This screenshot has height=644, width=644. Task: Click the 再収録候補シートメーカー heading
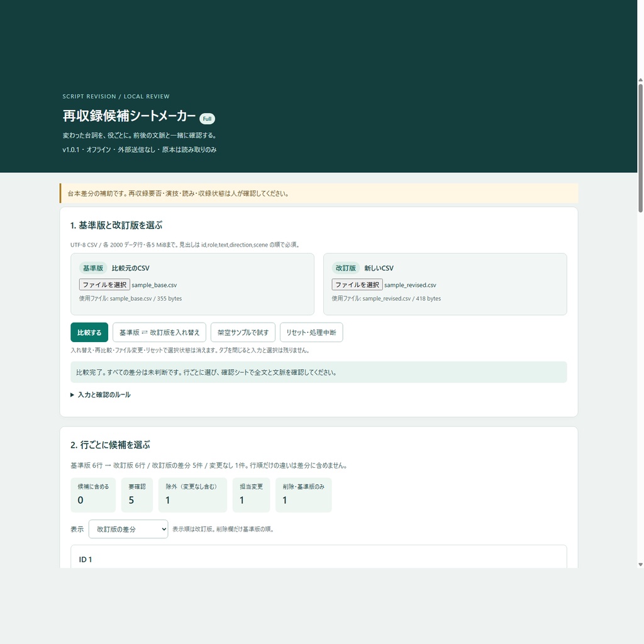coord(130,116)
